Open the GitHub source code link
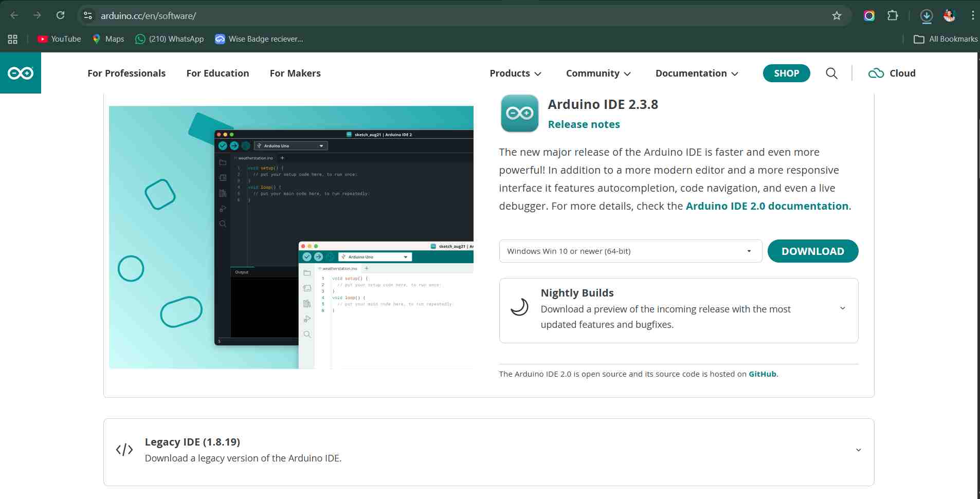The height and width of the screenshot is (499, 980). (x=762, y=374)
